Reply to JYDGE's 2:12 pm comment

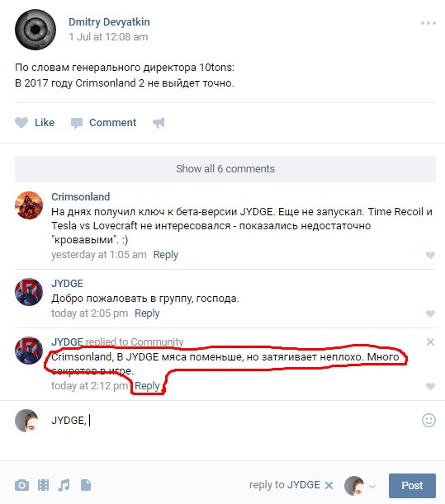(147, 386)
